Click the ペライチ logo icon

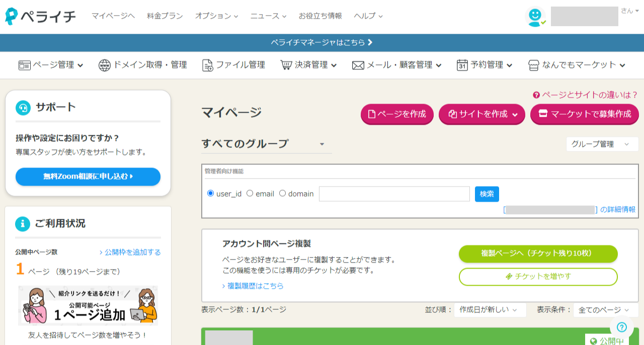[12, 16]
